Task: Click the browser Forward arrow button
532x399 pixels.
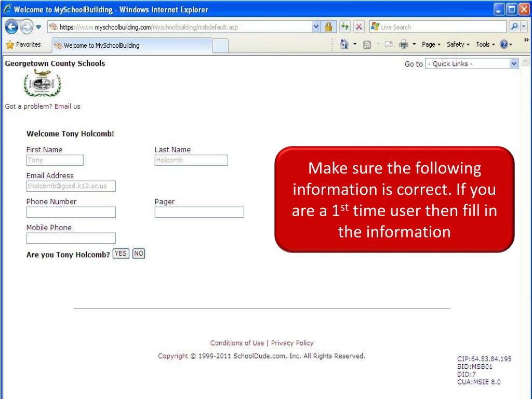Action: coord(26,27)
